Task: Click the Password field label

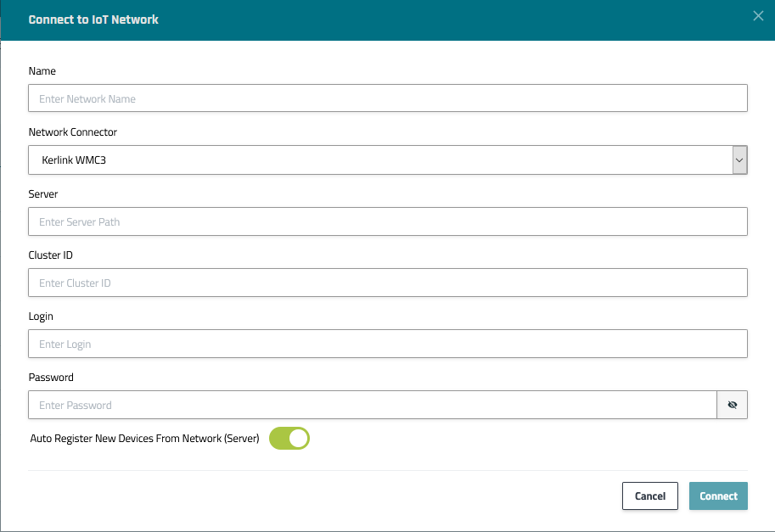Action: click(51, 378)
